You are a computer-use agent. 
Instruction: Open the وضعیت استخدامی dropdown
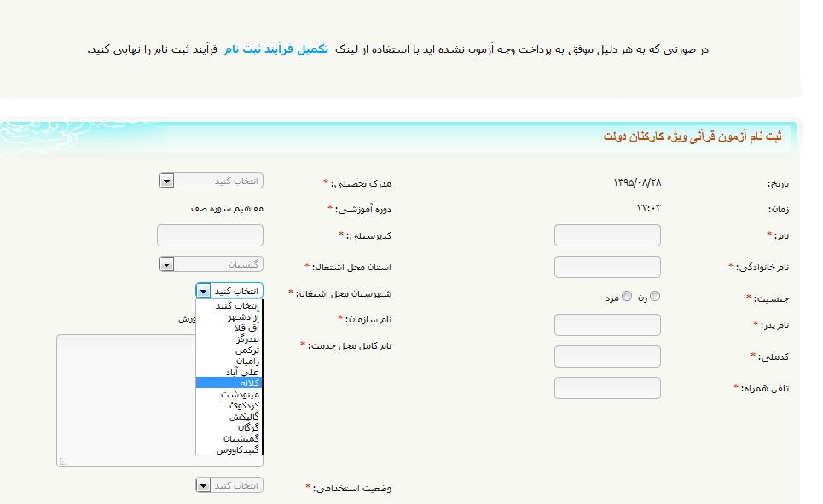click(x=229, y=485)
